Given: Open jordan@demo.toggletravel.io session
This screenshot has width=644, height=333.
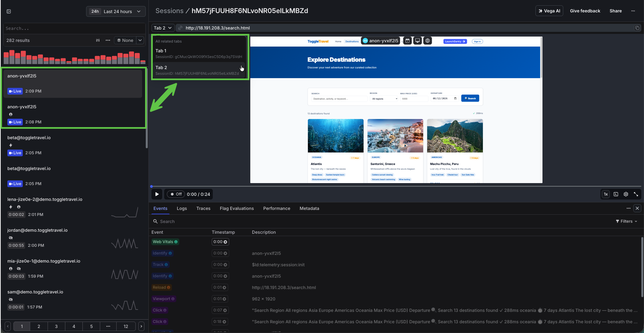Looking at the screenshot, I should pyautogui.click(x=73, y=238).
